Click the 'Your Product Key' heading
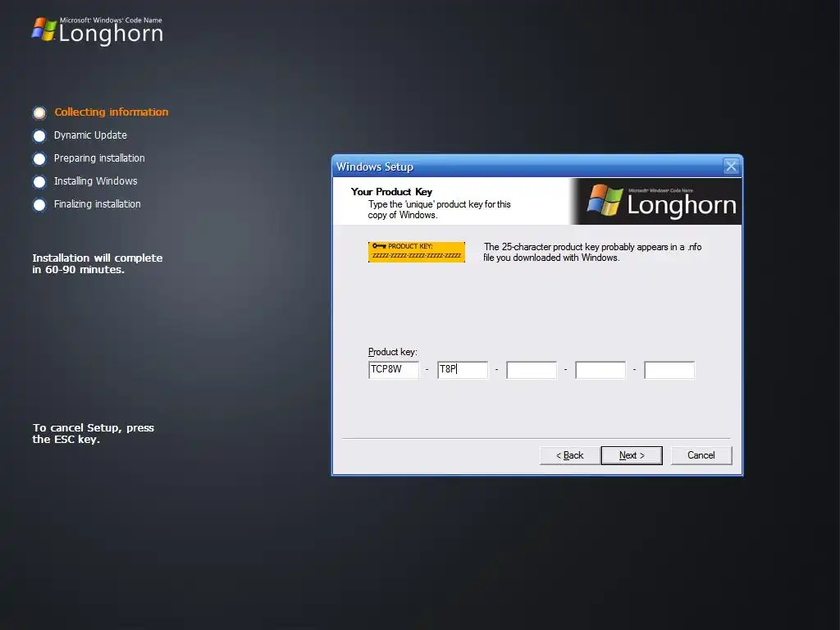This screenshot has width=840, height=630. (x=391, y=192)
